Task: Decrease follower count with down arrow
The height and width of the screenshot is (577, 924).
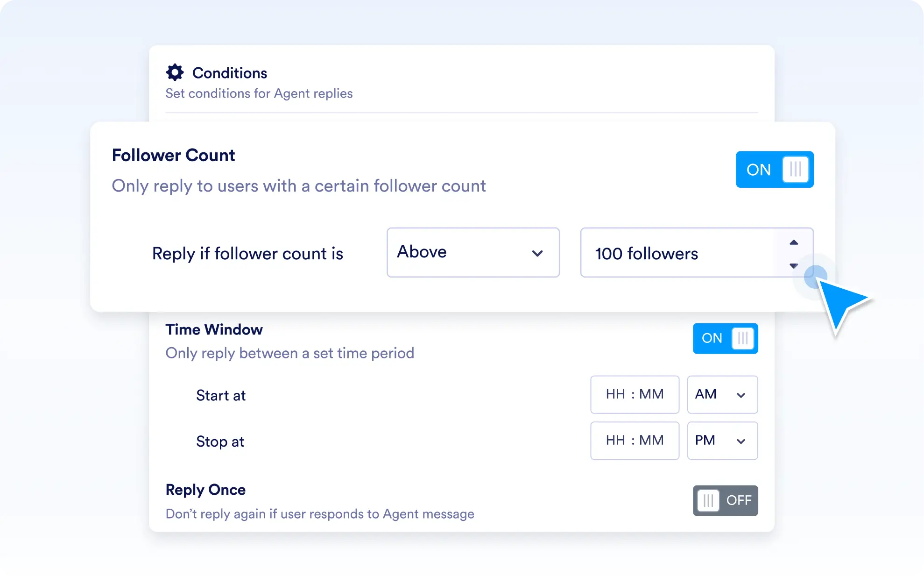Action: click(x=793, y=266)
